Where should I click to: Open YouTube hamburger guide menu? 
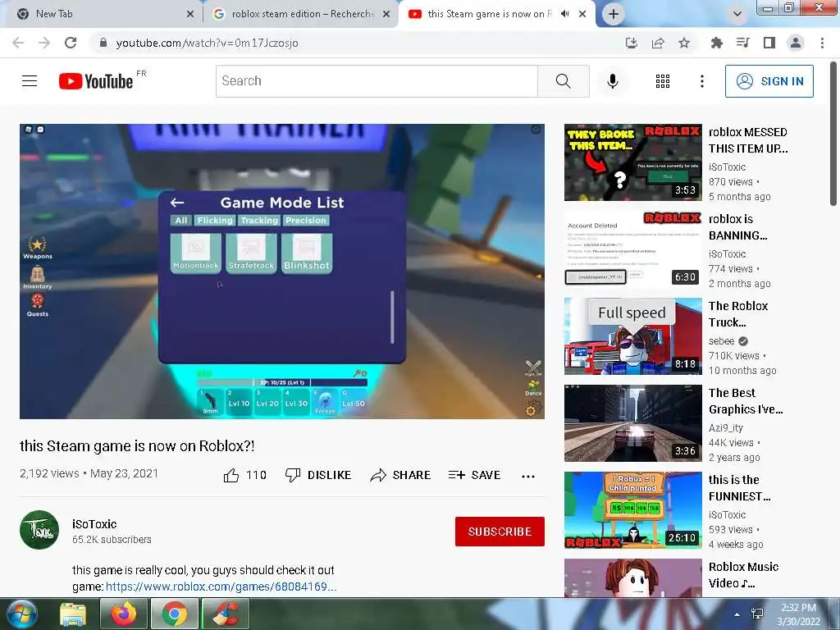[x=30, y=81]
